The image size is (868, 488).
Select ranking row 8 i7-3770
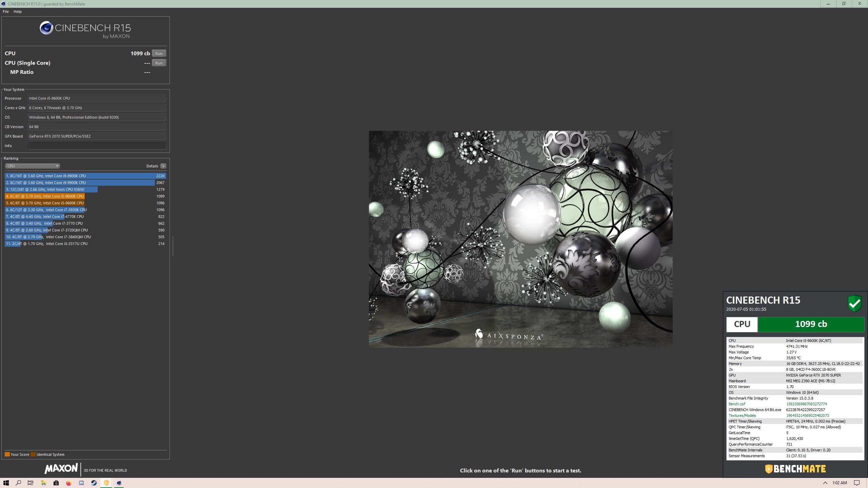(85, 223)
